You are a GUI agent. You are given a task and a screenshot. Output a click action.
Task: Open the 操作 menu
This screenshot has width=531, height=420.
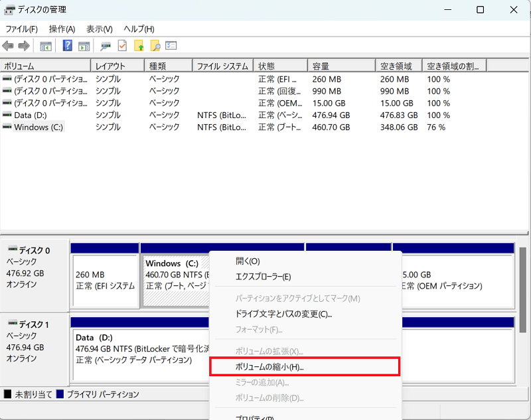coord(61,29)
